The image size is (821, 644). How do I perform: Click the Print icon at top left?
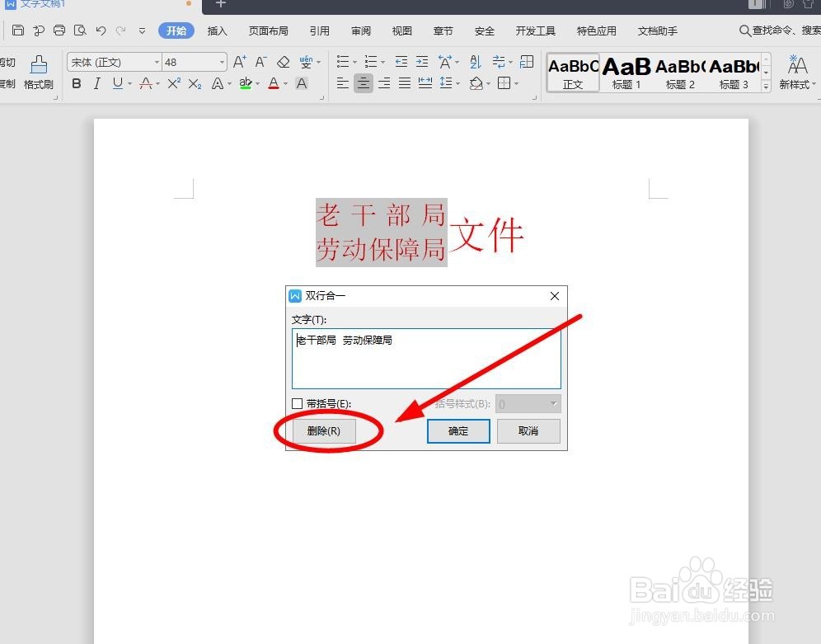pyautogui.click(x=59, y=30)
